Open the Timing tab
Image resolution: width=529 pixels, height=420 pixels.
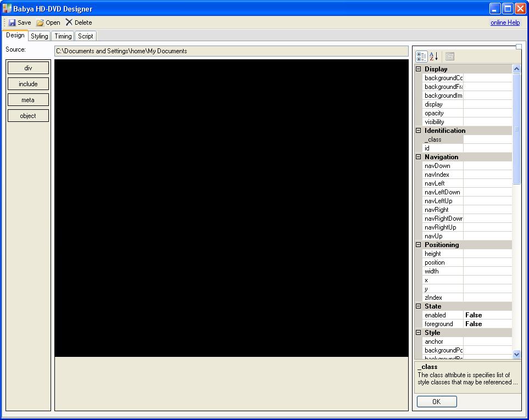[63, 36]
